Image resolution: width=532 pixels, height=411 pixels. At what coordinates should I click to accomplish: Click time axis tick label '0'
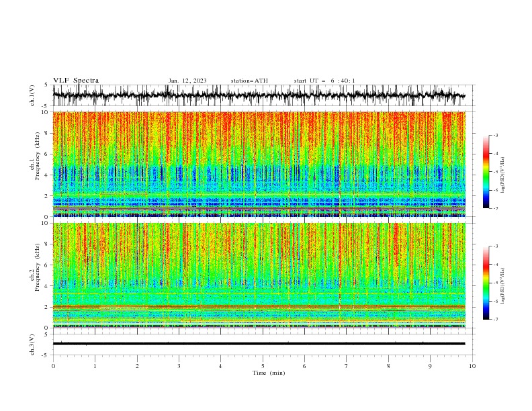(x=53, y=366)
